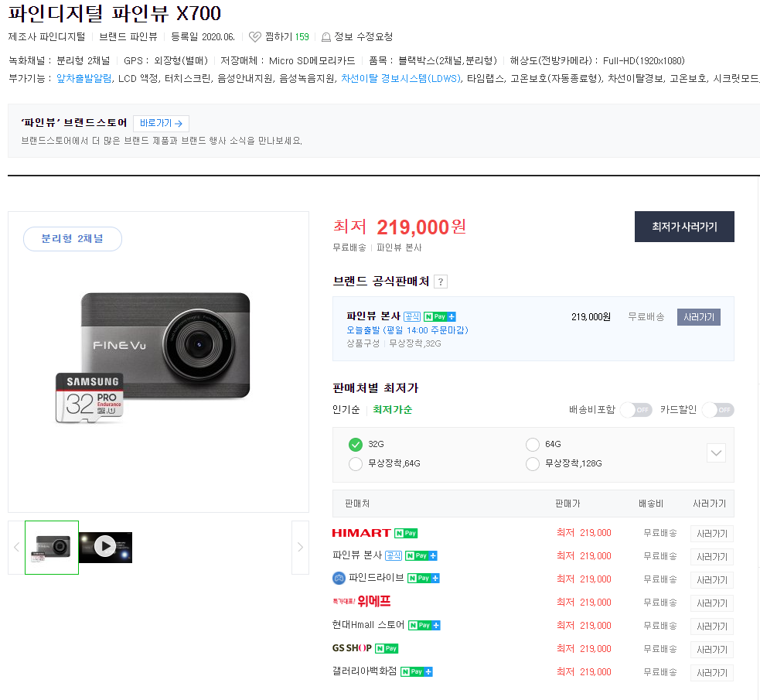Click 사러가기 for the 위메프 row
Screen dimensions: 760x700
(711, 603)
